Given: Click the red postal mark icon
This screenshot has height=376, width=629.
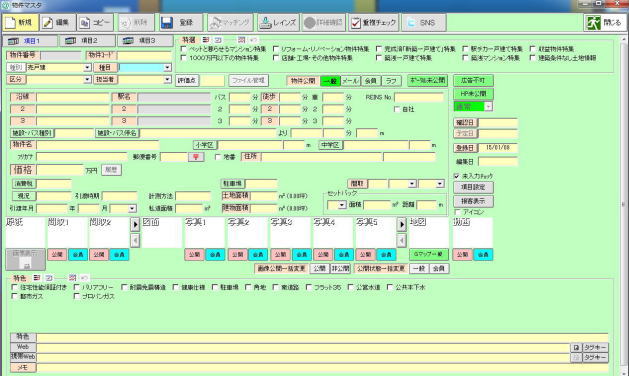Looking at the screenshot, I should coord(196,157).
